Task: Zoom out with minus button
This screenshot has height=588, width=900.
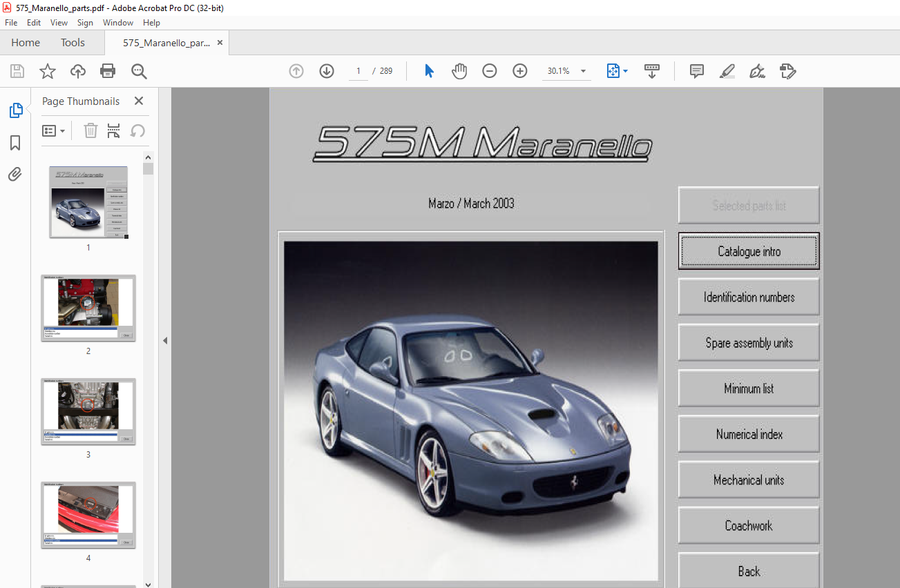Action: coord(490,71)
